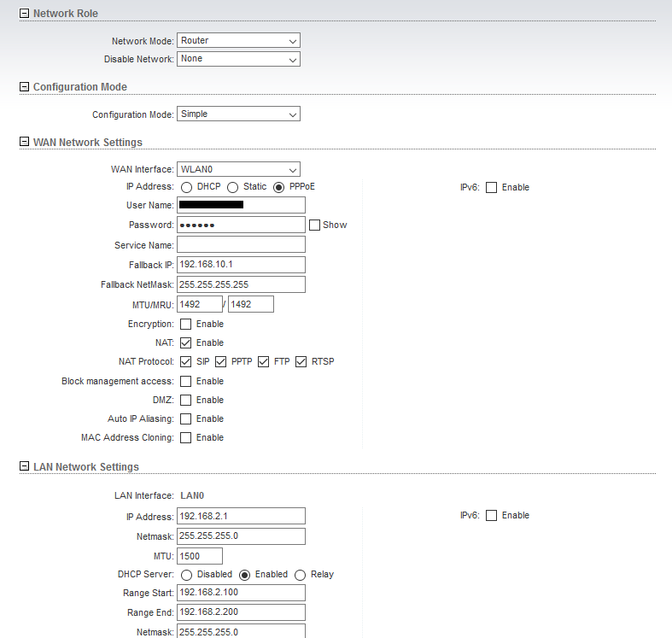
Task: Select DHCP for WAN IP Address
Action: (186, 187)
